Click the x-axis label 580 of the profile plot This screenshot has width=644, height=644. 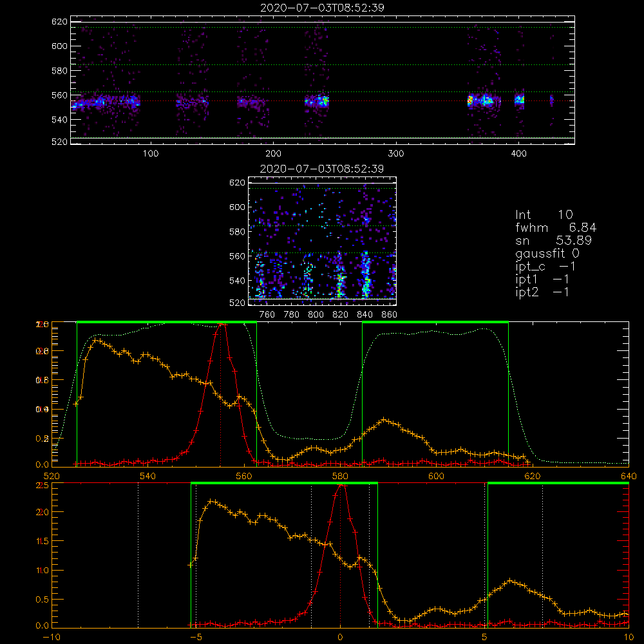point(340,476)
